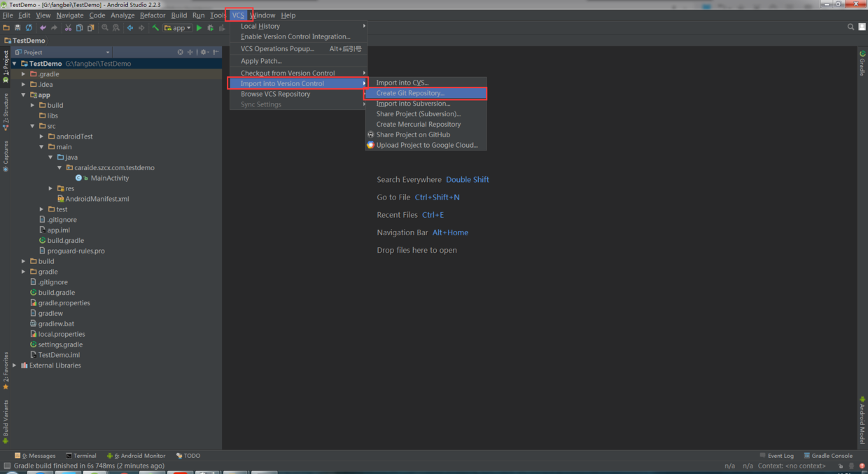The height and width of the screenshot is (474, 868).
Task: Click the Open folder toolbar icon
Action: pos(6,28)
